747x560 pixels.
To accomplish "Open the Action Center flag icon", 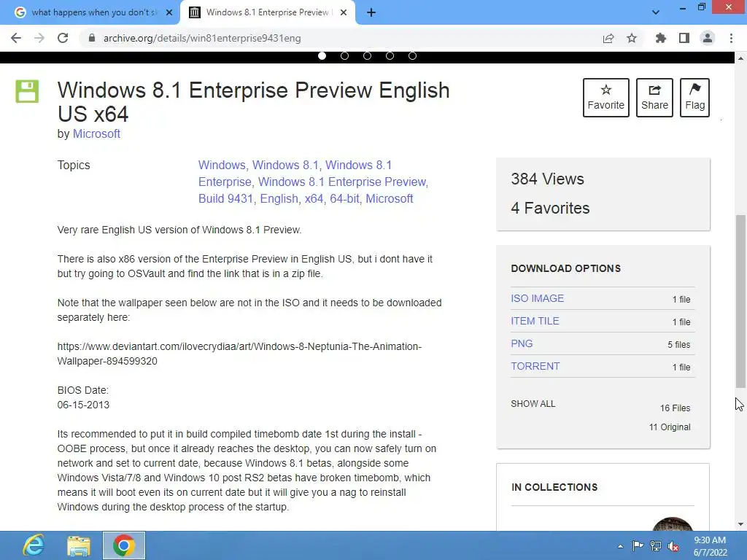I will (x=638, y=545).
